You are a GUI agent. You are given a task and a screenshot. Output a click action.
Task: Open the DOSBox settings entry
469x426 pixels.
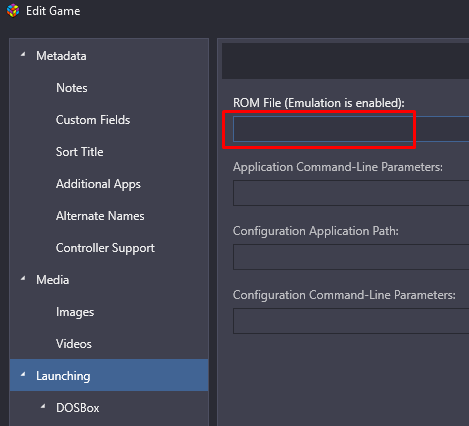tap(78, 408)
